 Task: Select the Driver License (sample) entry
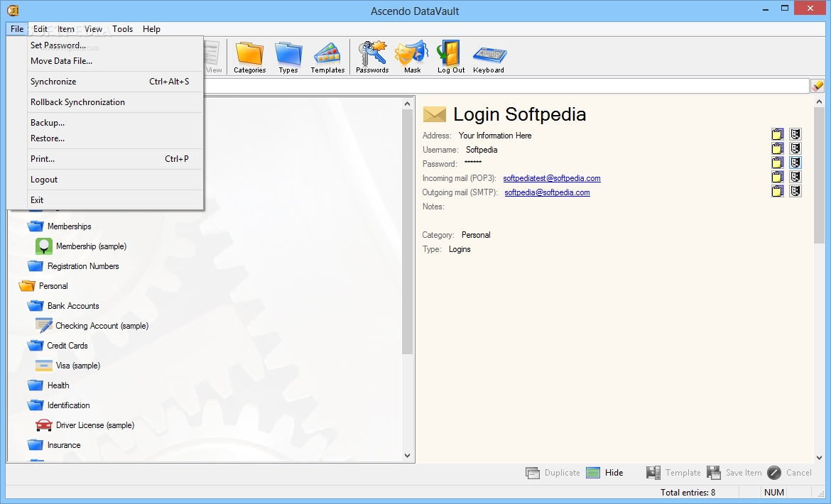[85, 425]
